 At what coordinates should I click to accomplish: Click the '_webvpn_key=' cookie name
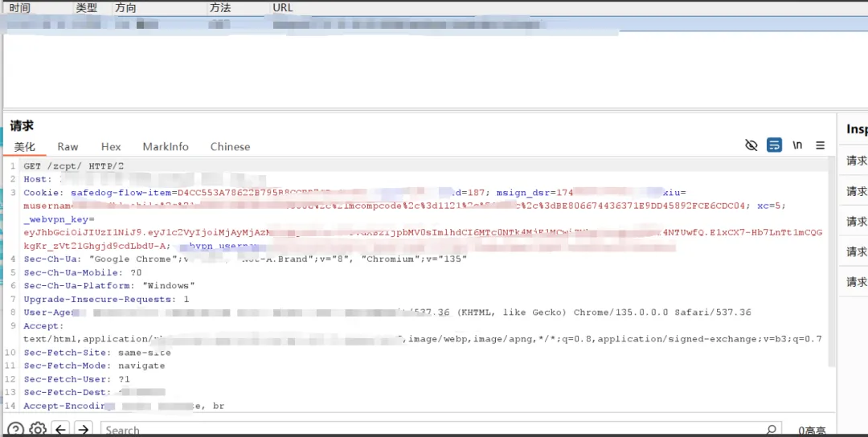pyautogui.click(x=59, y=219)
